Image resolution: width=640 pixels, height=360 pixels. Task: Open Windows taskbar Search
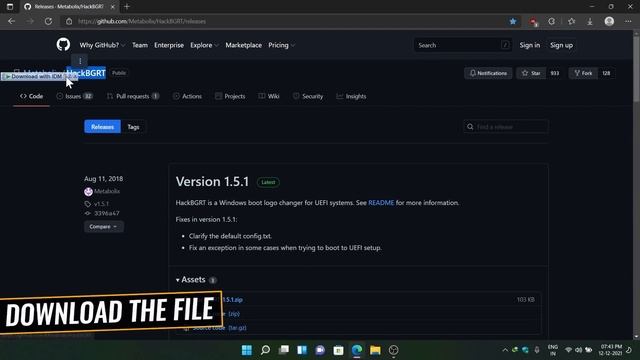[265, 350]
